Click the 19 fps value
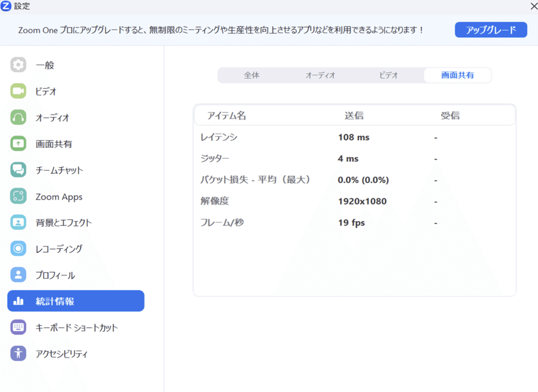The width and height of the screenshot is (538, 392). coord(351,222)
